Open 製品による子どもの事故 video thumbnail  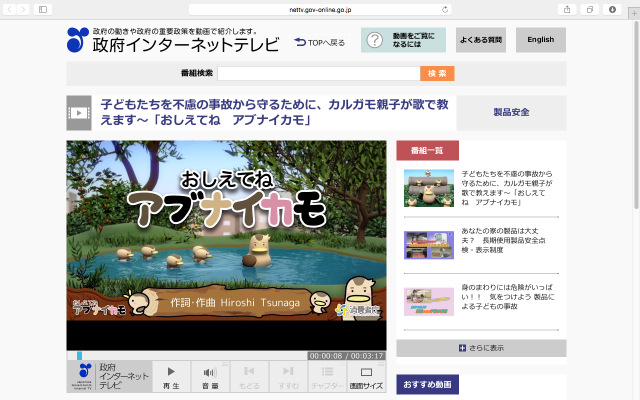click(x=429, y=302)
